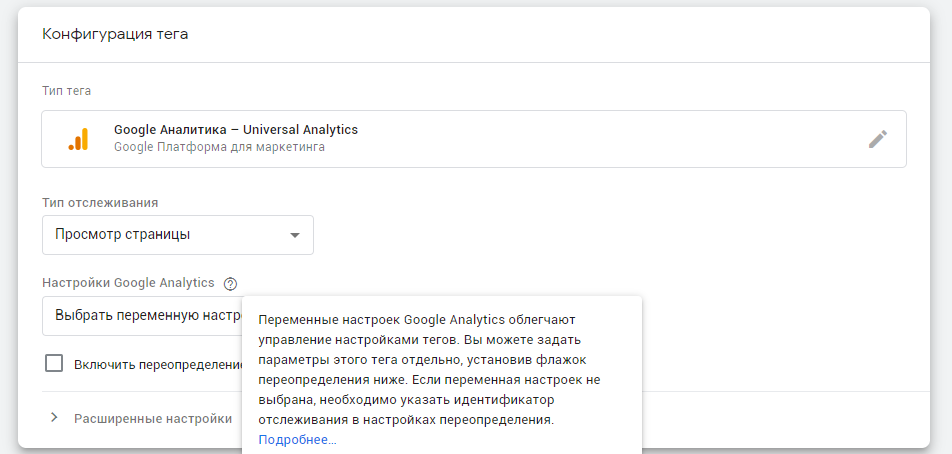Click the help question mark next to Настройки Google Analytics
The image size is (952, 454).
click(x=230, y=283)
